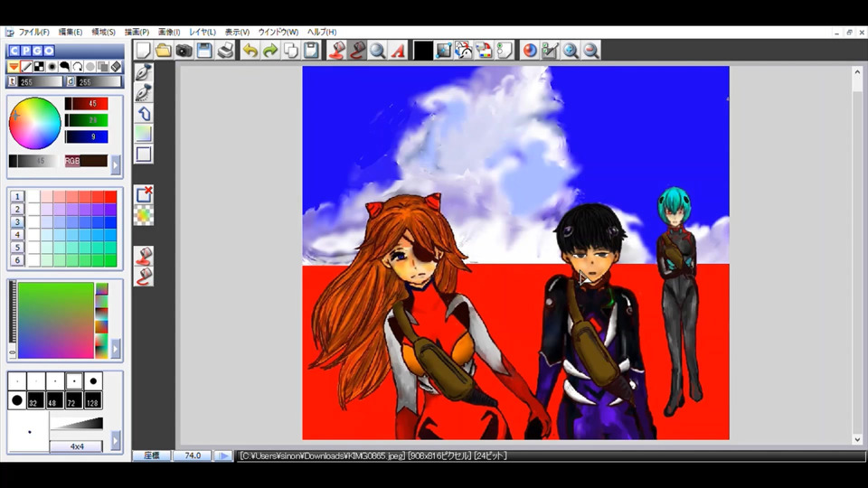868x488 pixels.
Task: Select the highlighted red bucket line tool in top toolbar
Action: 357,51
